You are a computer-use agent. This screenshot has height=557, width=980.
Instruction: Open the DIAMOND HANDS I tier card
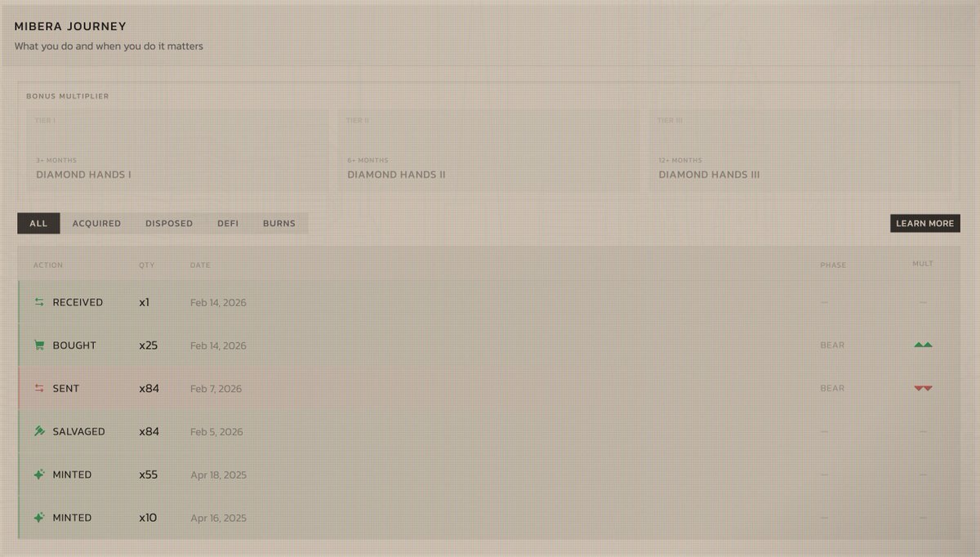click(x=177, y=151)
